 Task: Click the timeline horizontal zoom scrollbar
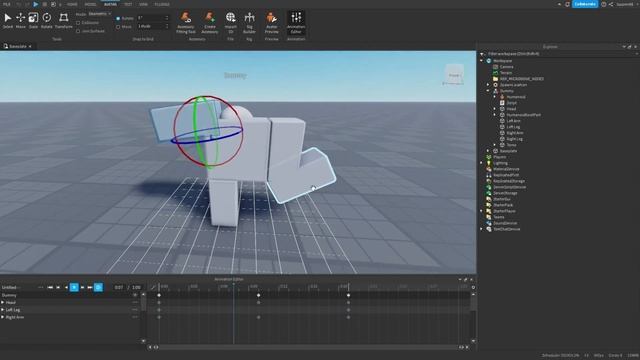[x=308, y=347]
